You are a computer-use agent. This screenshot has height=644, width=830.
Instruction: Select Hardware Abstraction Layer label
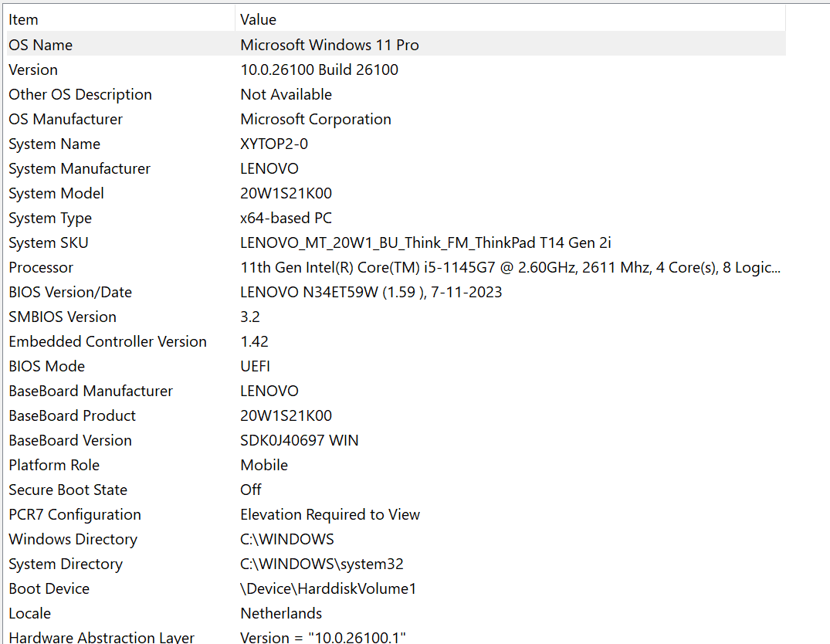102,637
